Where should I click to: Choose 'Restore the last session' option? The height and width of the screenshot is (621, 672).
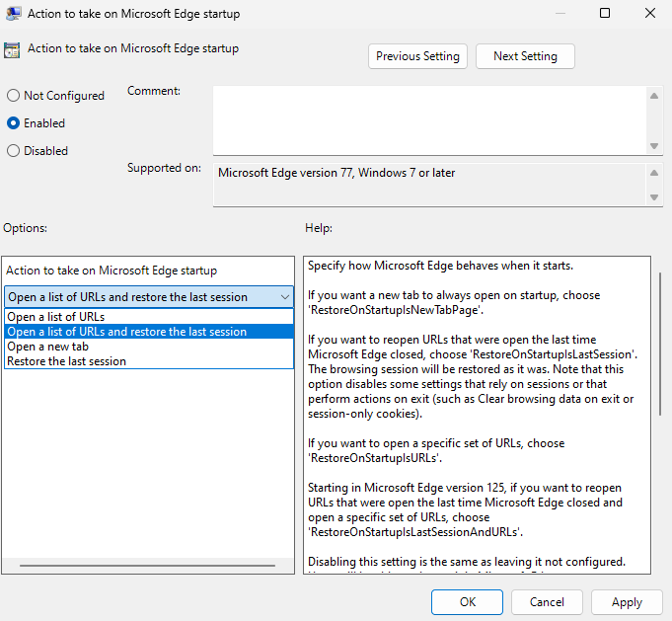coord(149,361)
